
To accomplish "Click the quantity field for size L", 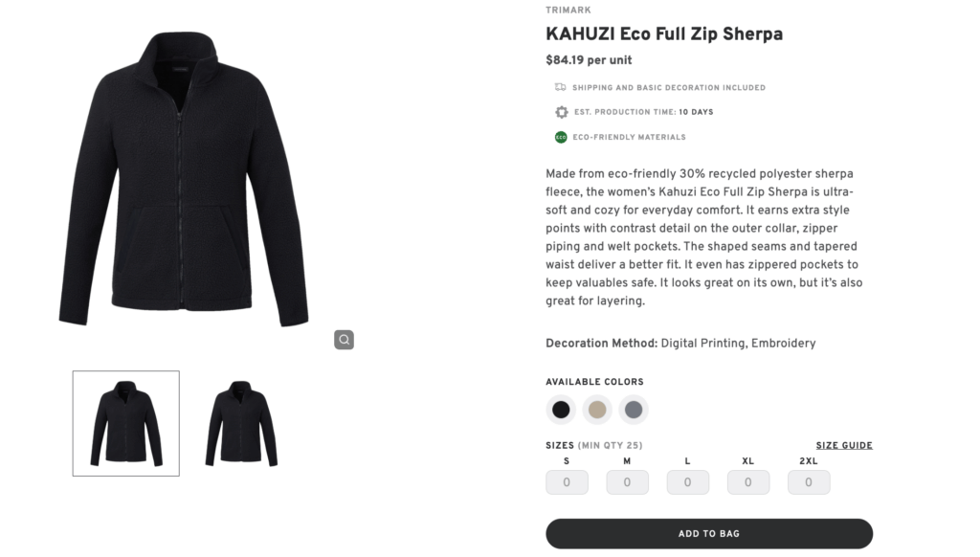I will click(x=687, y=481).
